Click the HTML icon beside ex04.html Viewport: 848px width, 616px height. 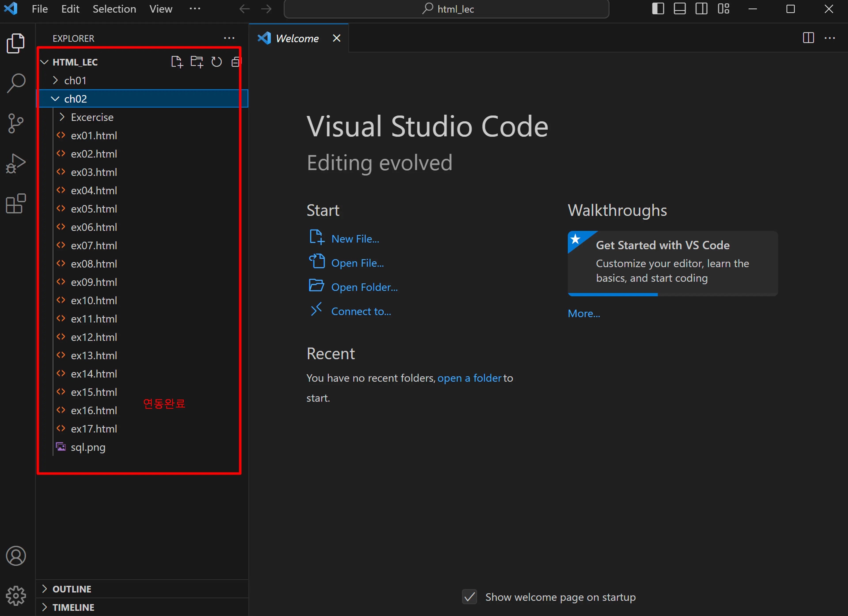pyautogui.click(x=61, y=190)
